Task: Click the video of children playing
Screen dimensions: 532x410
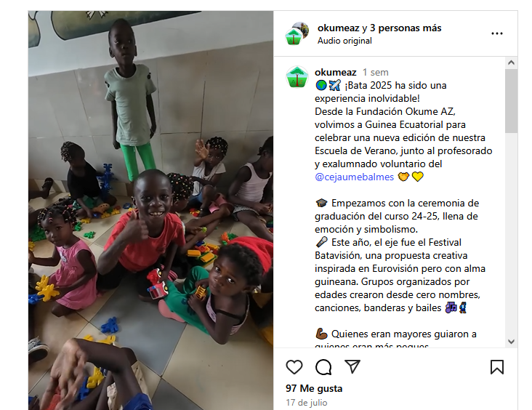Action: pyautogui.click(x=150, y=210)
